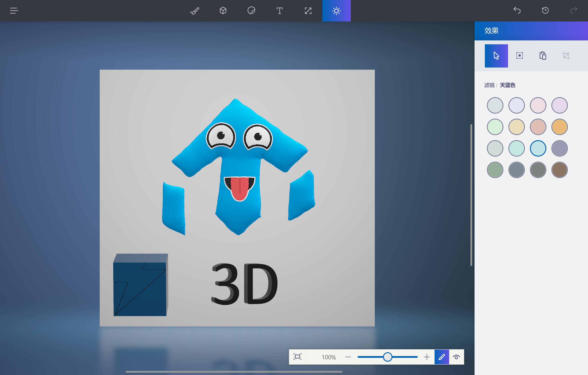The width and height of the screenshot is (588, 375).
Task: Open the History clock icon
Action: point(545,11)
